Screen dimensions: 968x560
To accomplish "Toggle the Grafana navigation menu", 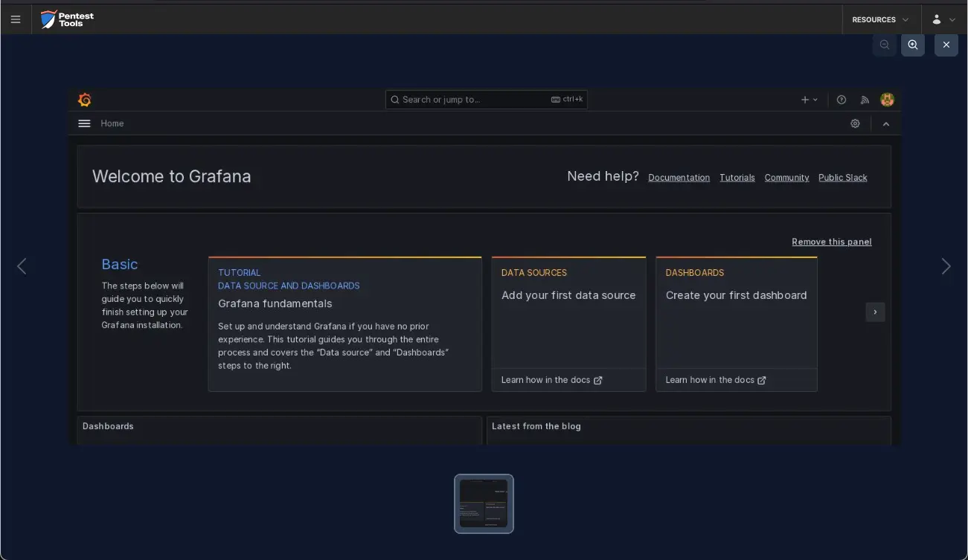I will pyautogui.click(x=84, y=123).
